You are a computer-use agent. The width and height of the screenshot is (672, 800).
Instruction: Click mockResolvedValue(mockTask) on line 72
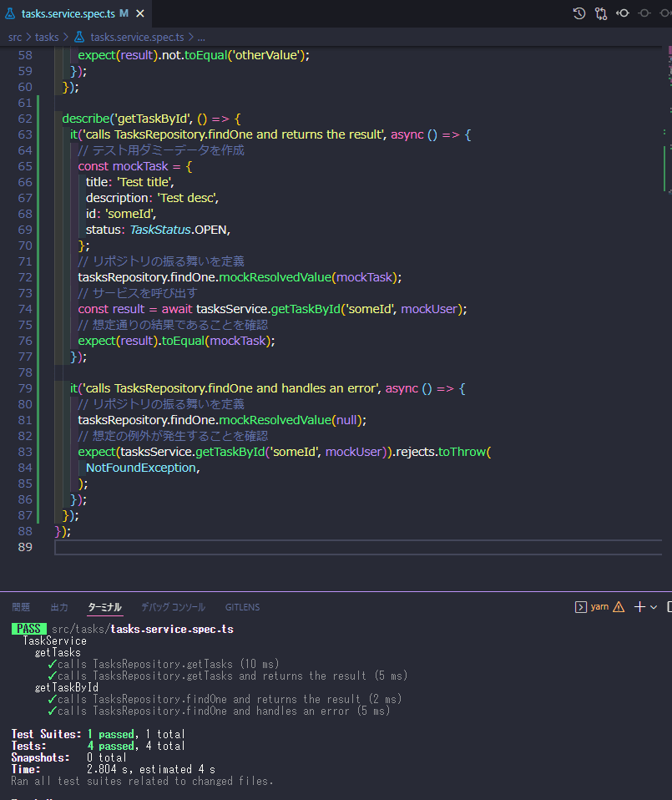(309, 277)
